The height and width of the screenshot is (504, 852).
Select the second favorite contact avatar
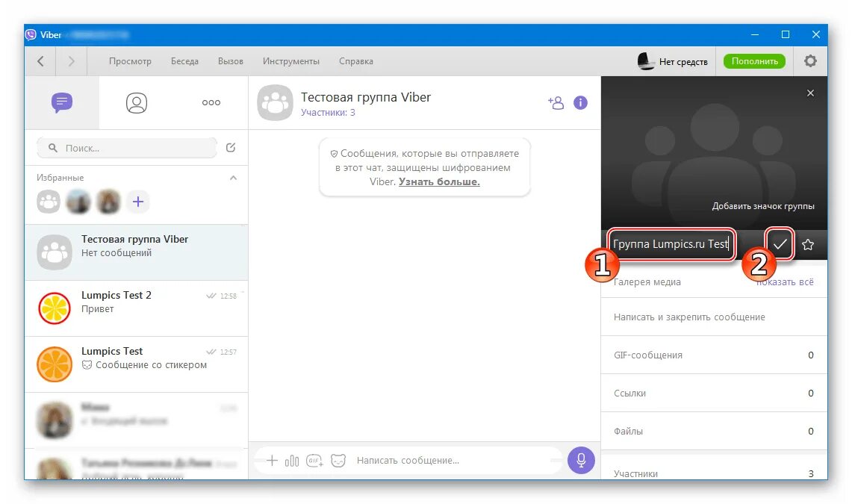pos(78,202)
